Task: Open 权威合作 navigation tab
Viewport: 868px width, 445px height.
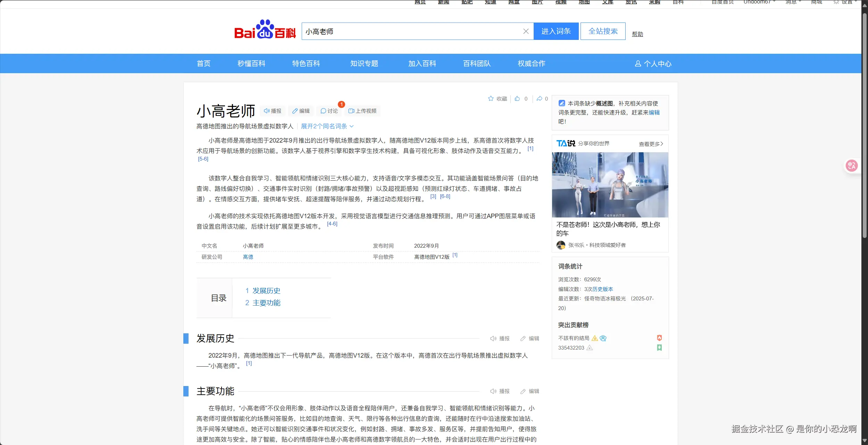Action: pyautogui.click(x=531, y=64)
